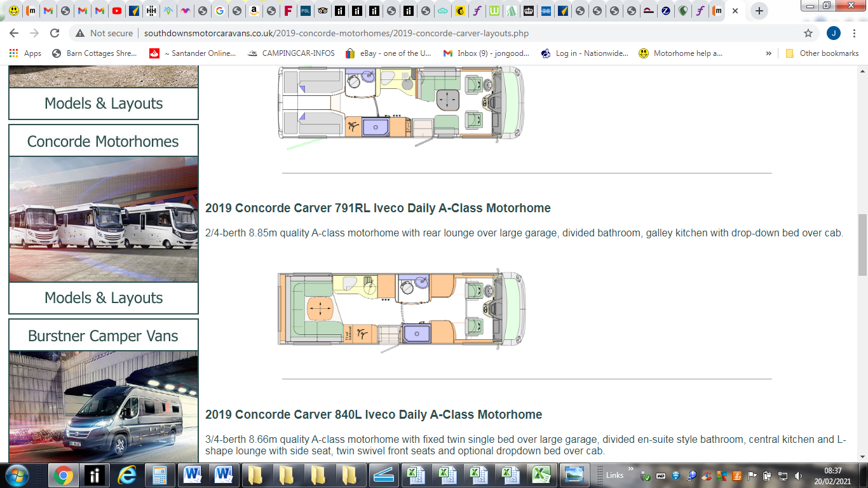Go forward in browser history

[x=34, y=33]
